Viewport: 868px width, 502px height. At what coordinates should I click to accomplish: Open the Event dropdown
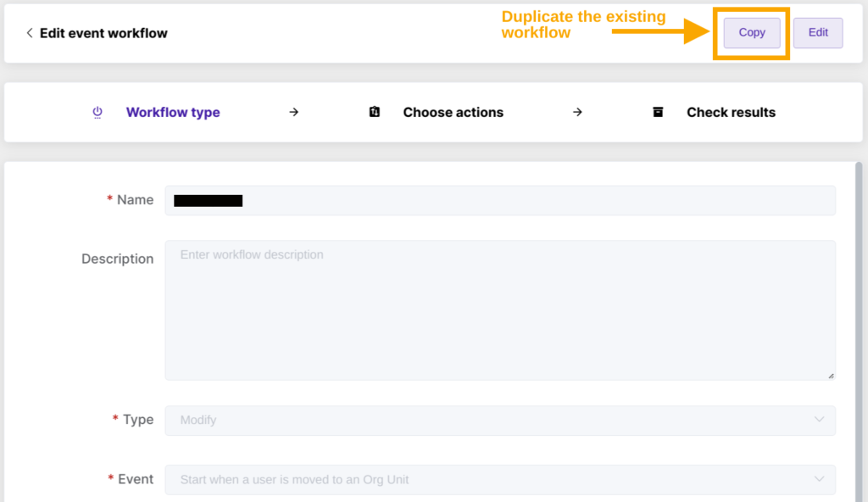coord(500,480)
